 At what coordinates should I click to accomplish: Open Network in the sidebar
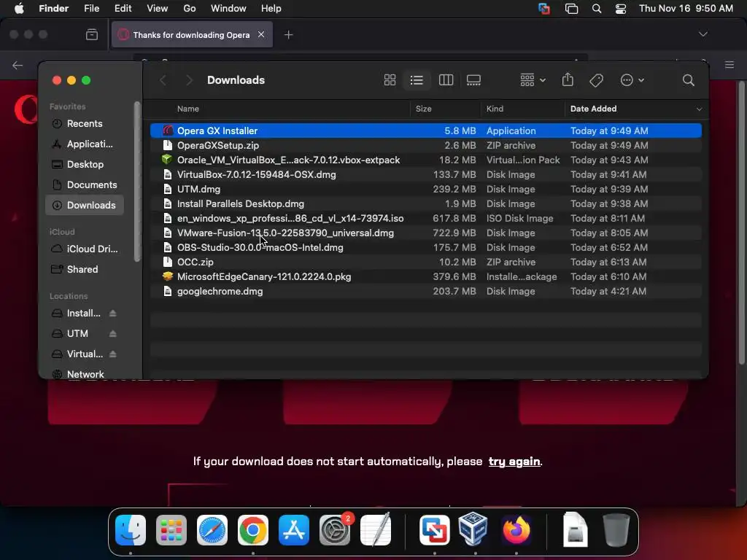click(85, 374)
